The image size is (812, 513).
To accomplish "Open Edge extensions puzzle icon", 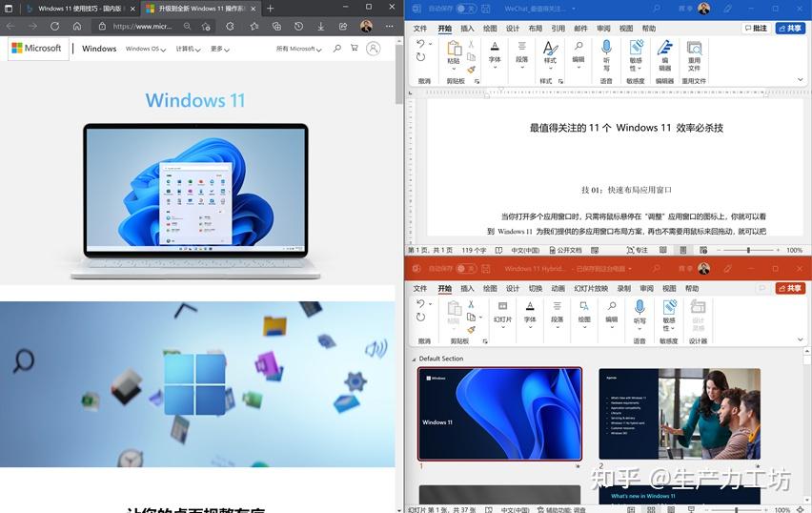I will coord(231,26).
